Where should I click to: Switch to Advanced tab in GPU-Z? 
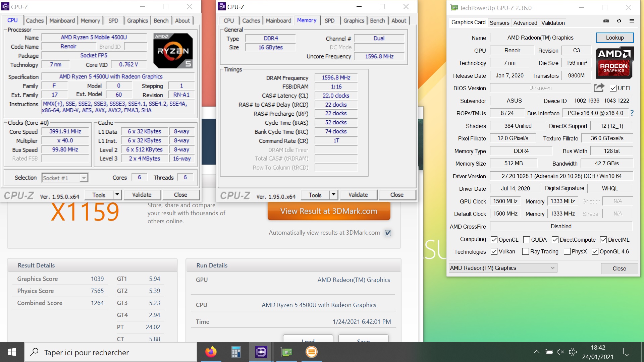point(525,23)
